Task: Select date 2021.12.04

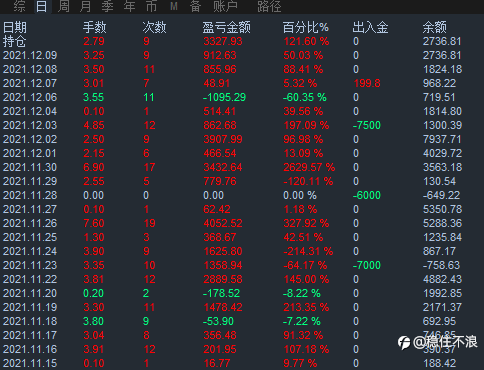Action: point(30,111)
